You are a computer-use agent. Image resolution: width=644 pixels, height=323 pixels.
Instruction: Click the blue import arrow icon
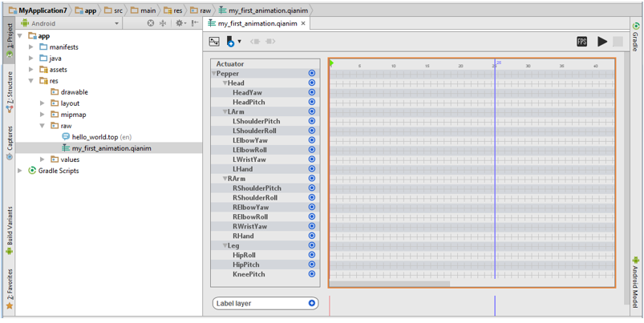231,42
